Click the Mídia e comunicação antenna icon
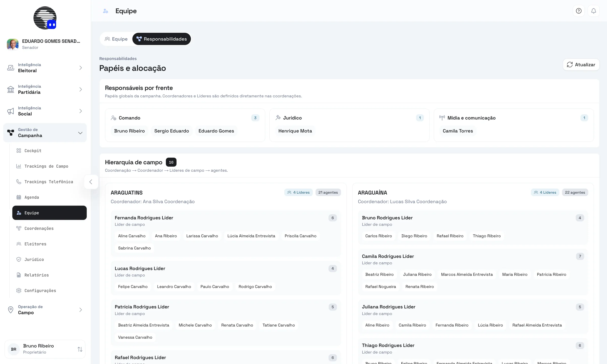607x364 pixels. click(x=442, y=118)
